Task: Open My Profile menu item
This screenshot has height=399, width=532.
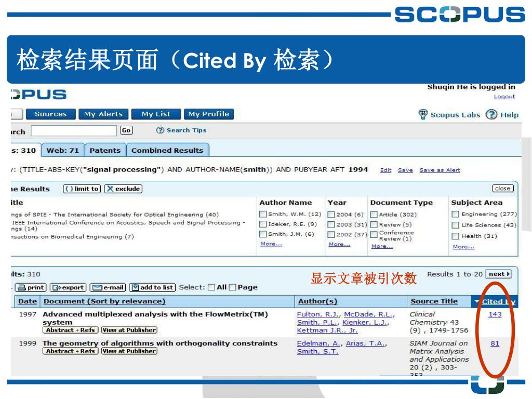Action: pyautogui.click(x=209, y=114)
